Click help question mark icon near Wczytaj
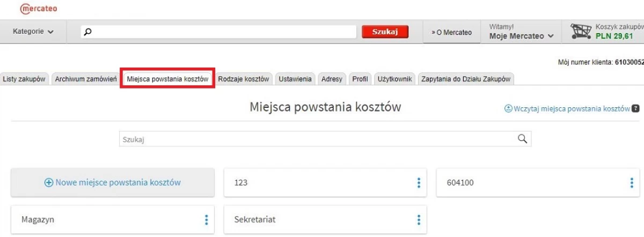Viewport: 644px width, 237px height. (635, 108)
